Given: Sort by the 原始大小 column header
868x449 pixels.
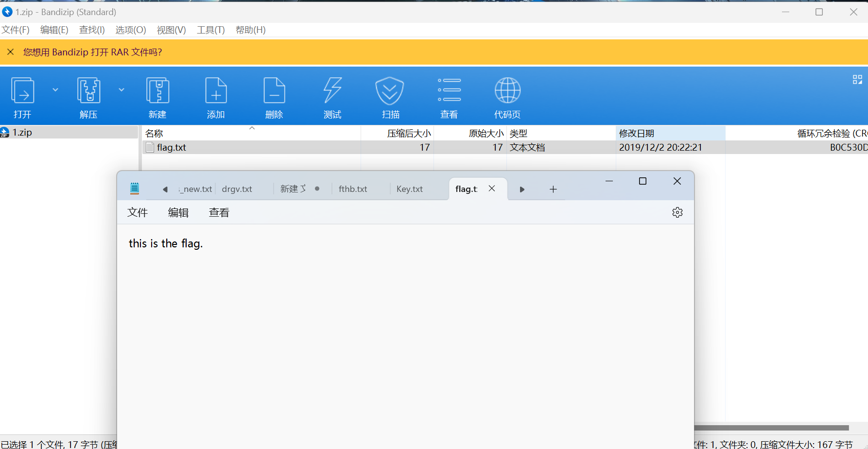Looking at the screenshot, I should (x=470, y=133).
